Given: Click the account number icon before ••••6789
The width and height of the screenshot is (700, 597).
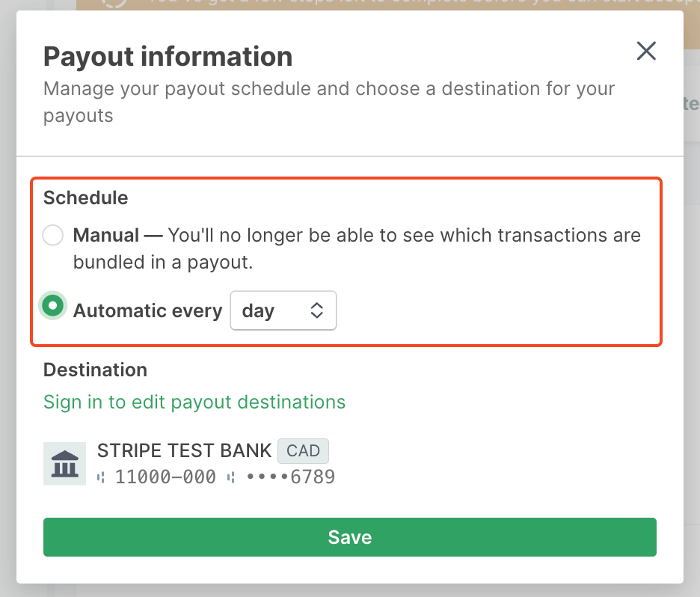Looking at the screenshot, I should coord(233,477).
